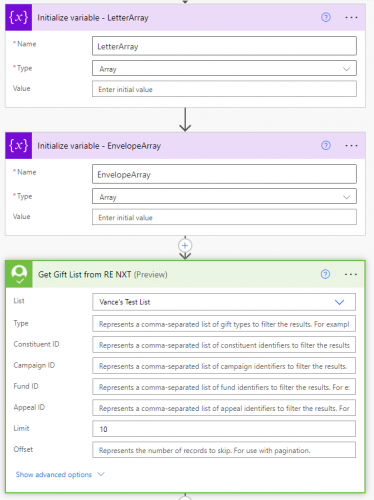Click the RE NXT connector icon

tap(19, 274)
